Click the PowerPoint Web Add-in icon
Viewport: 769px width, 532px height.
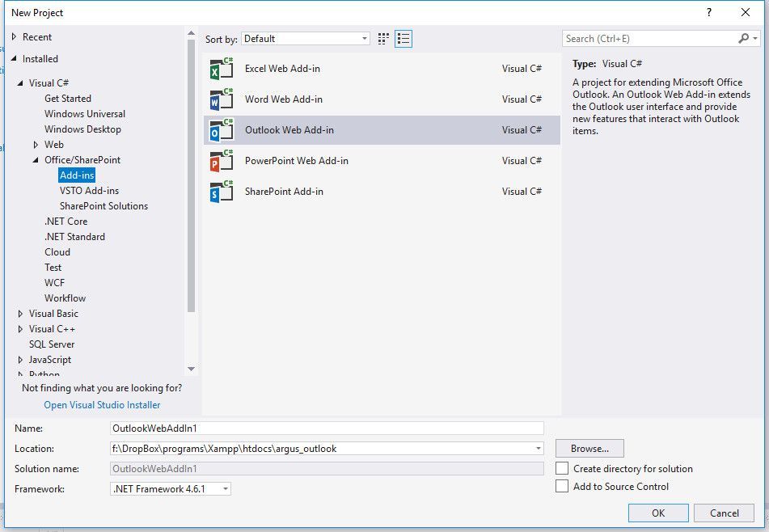coord(222,161)
